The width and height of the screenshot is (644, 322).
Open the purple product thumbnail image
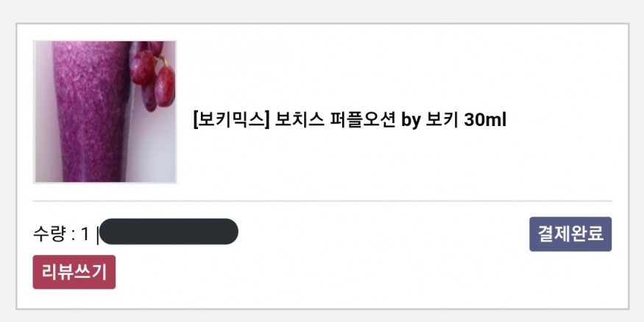click(105, 111)
